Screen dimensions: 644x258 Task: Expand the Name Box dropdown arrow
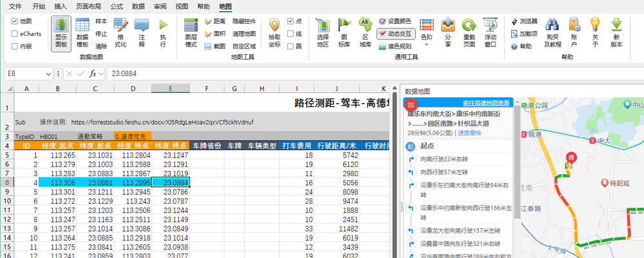pos(48,74)
